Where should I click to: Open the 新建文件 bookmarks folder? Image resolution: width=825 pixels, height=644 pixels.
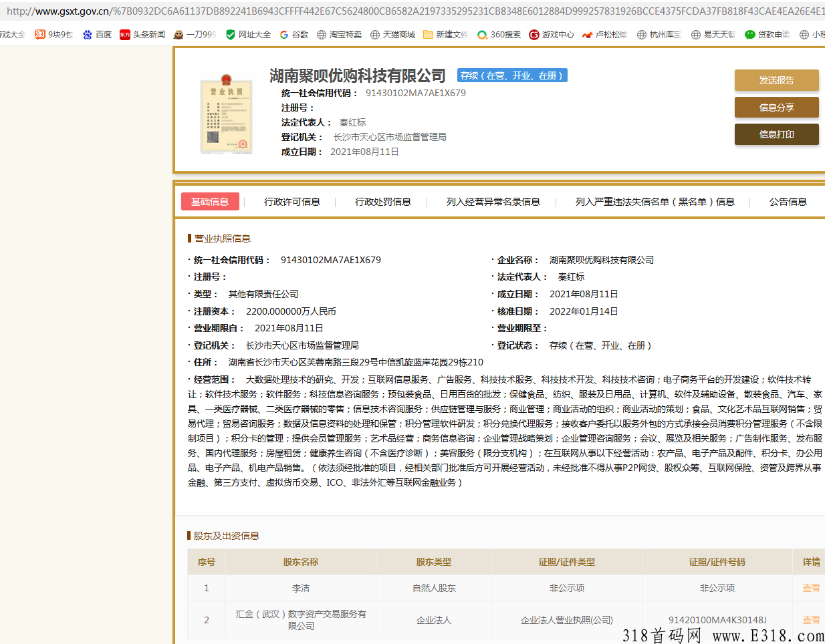pos(445,34)
